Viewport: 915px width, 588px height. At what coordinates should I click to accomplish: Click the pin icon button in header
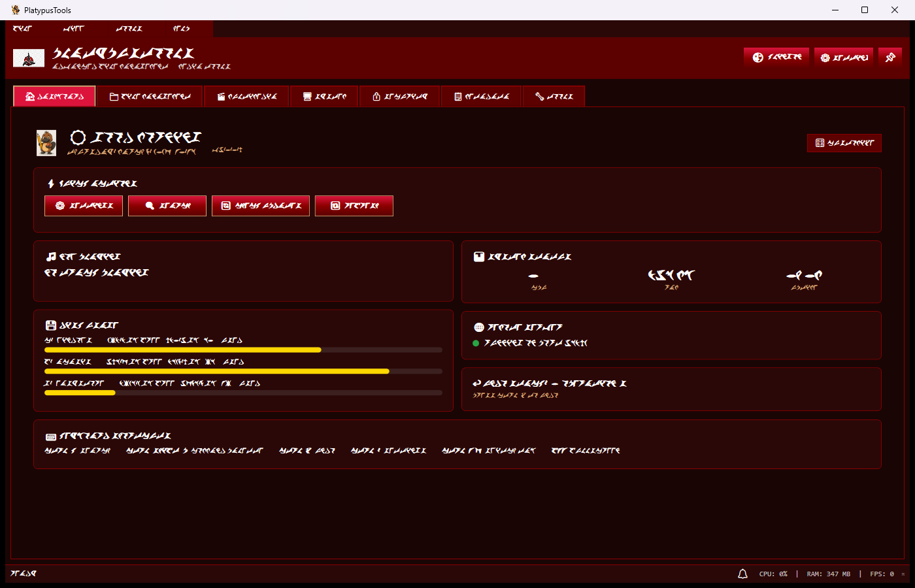coord(890,57)
